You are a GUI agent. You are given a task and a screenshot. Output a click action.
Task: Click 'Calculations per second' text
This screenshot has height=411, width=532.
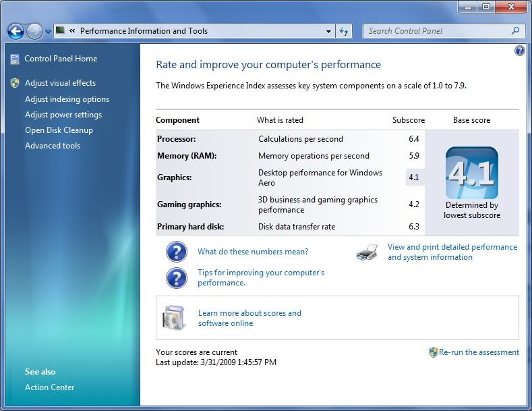[301, 139]
